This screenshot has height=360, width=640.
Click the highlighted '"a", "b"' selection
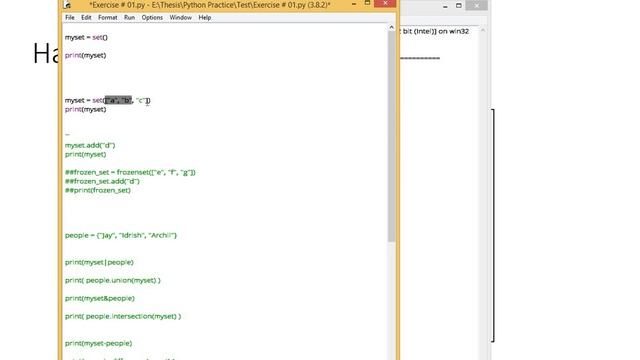pyautogui.click(x=118, y=100)
